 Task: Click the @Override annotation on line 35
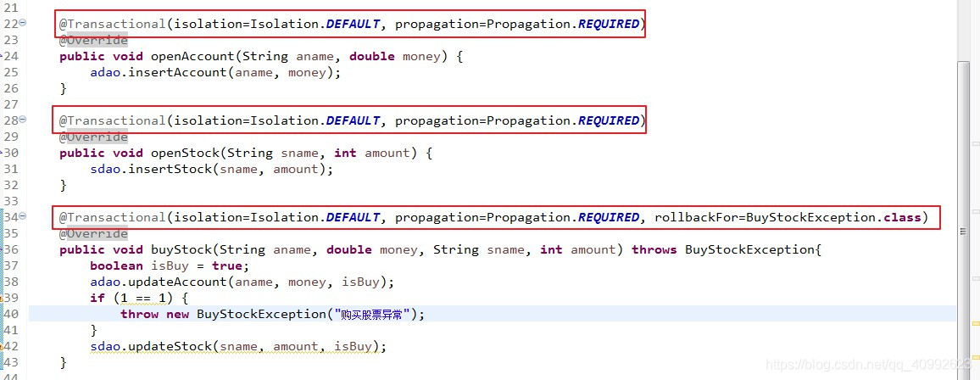93,234
